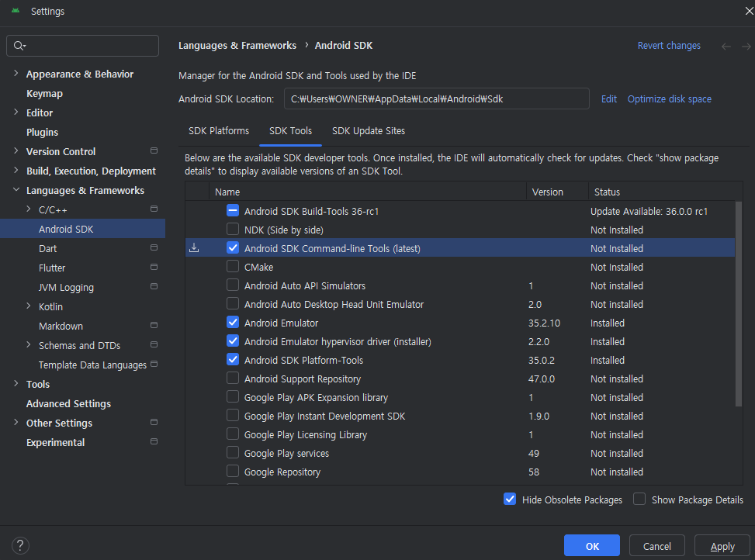Click the Revert changes link
The width and height of the screenshot is (755, 560).
pos(669,46)
